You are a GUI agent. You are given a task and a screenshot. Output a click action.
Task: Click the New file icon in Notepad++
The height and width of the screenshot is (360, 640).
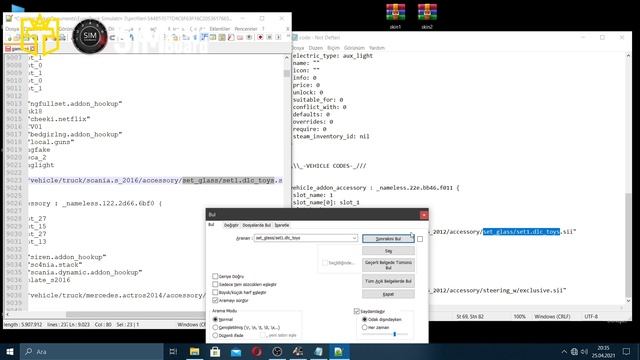[x=9, y=38]
